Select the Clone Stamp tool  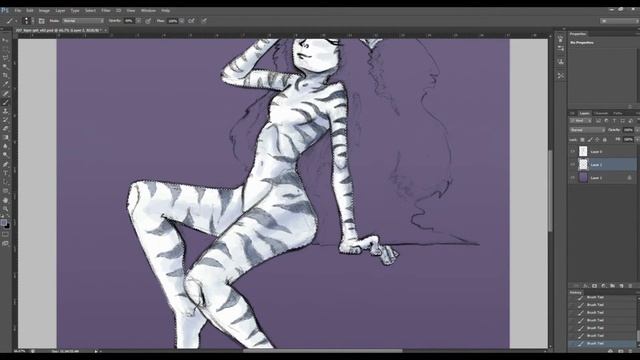click(x=5, y=111)
